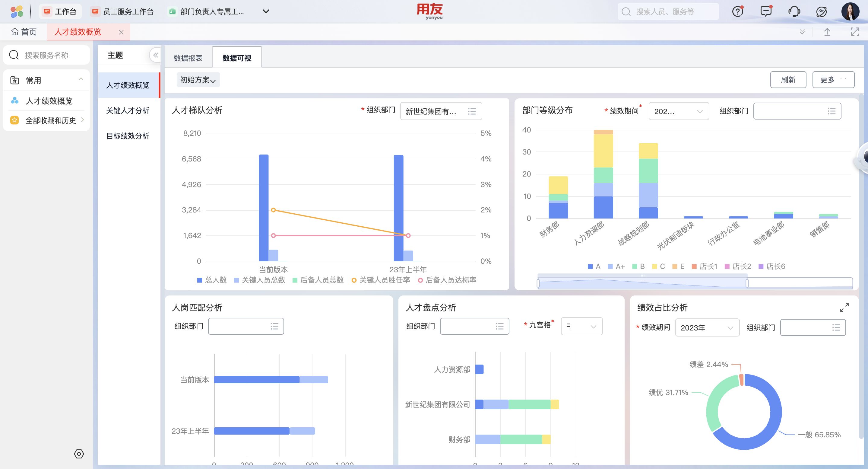Open the AI assistant icon in header
This screenshot has height=469, width=868.
[822, 11]
